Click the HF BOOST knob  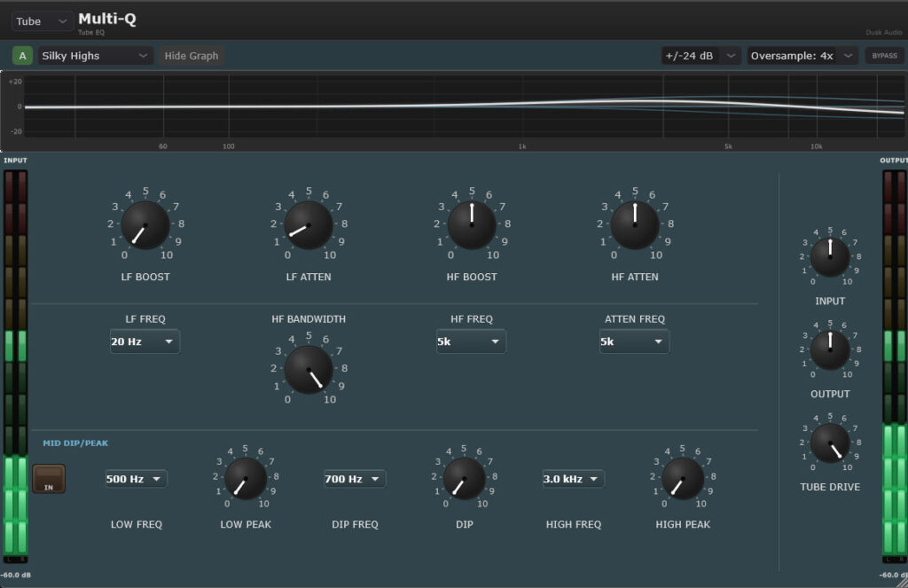[x=472, y=224]
